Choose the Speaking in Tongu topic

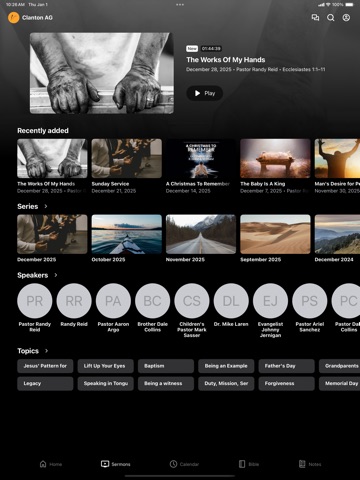106,384
